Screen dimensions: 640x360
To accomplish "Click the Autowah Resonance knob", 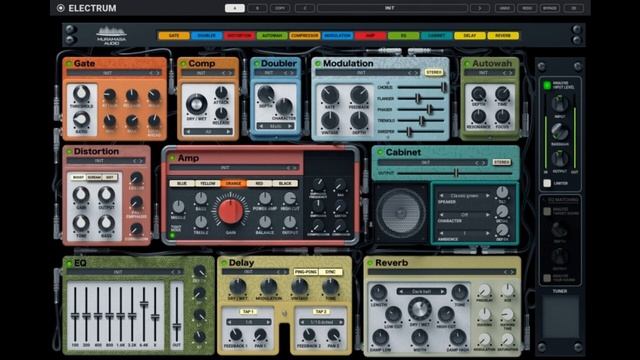I will click(x=478, y=117).
